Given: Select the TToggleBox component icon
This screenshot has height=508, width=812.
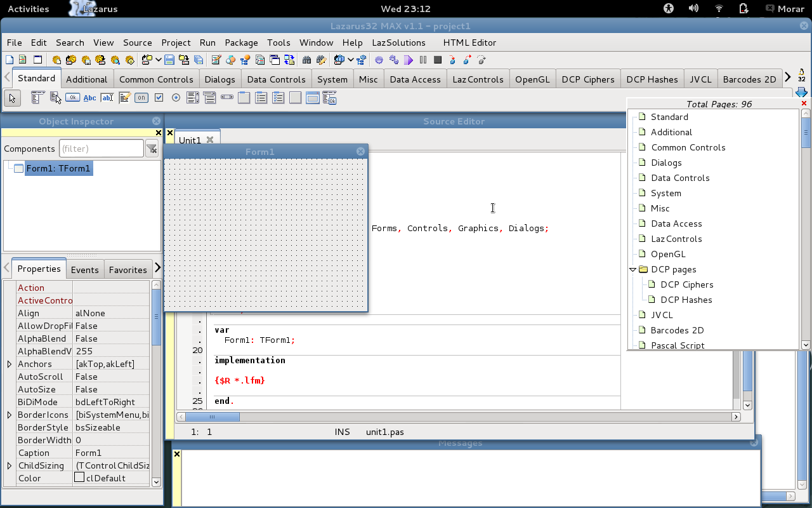Looking at the screenshot, I should 141,98.
